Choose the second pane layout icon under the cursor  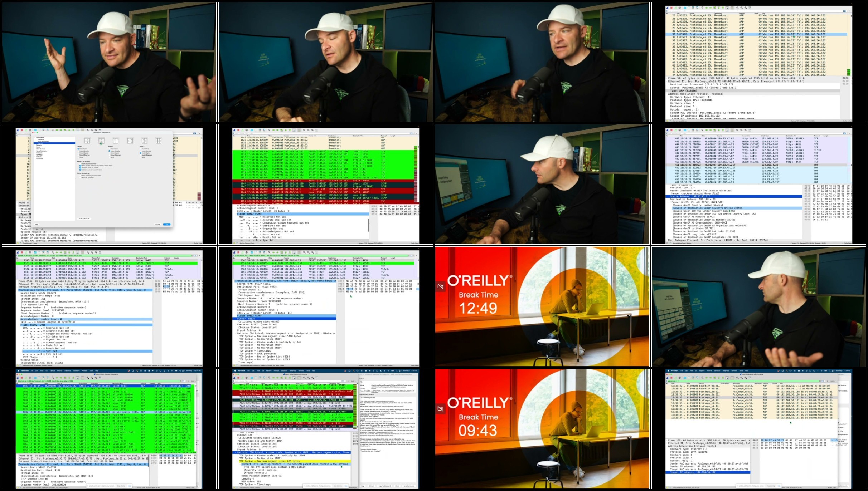pyautogui.click(x=101, y=141)
